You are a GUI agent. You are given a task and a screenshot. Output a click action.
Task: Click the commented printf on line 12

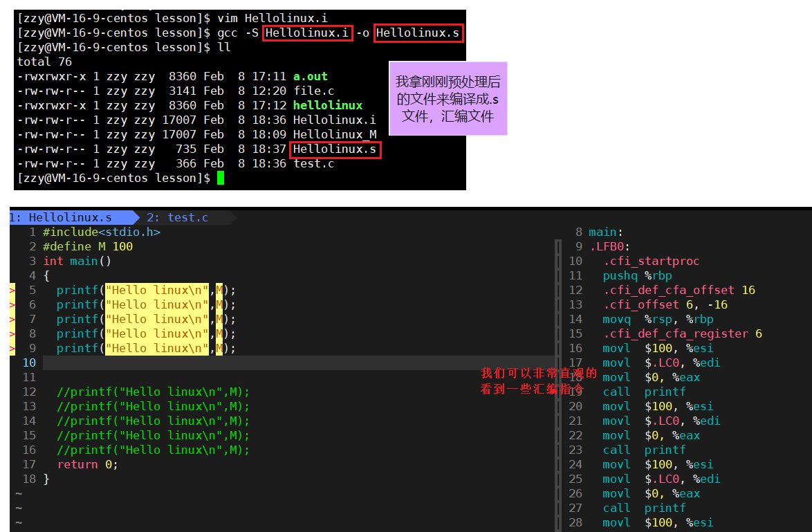pos(153,392)
